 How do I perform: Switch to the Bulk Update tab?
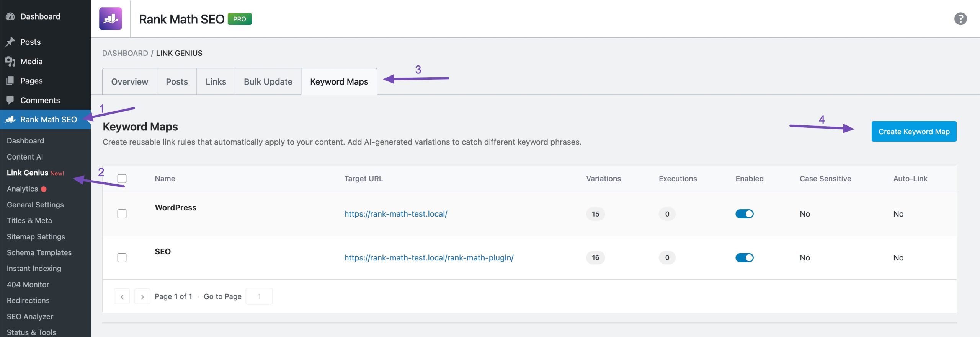268,81
